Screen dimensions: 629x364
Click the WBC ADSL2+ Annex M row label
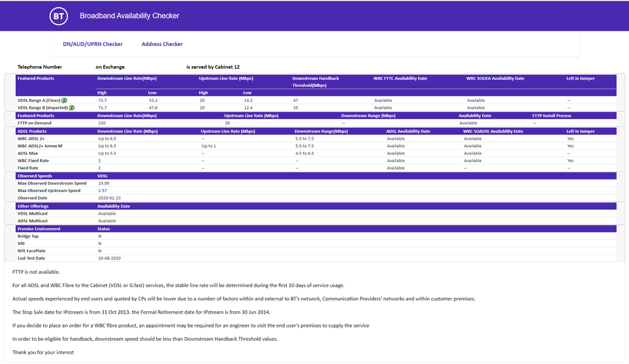[x=40, y=146]
